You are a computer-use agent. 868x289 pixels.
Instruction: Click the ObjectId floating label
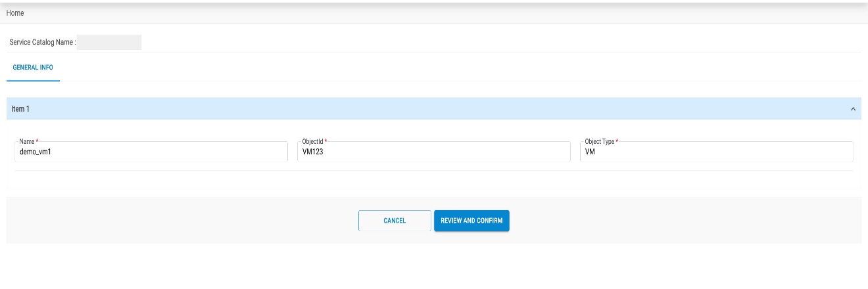312,142
